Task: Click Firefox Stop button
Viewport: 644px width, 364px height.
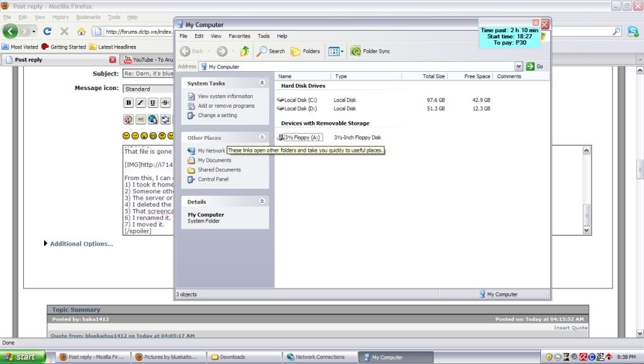Action: [64, 31]
